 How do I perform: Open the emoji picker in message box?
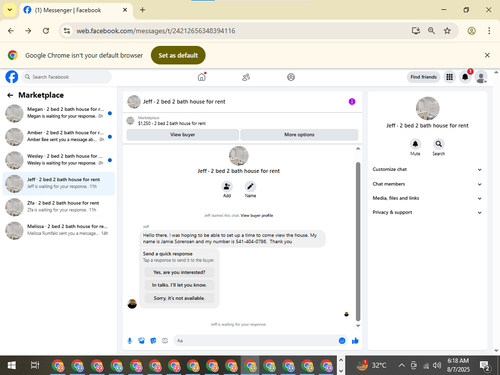pyautogui.click(x=342, y=341)
